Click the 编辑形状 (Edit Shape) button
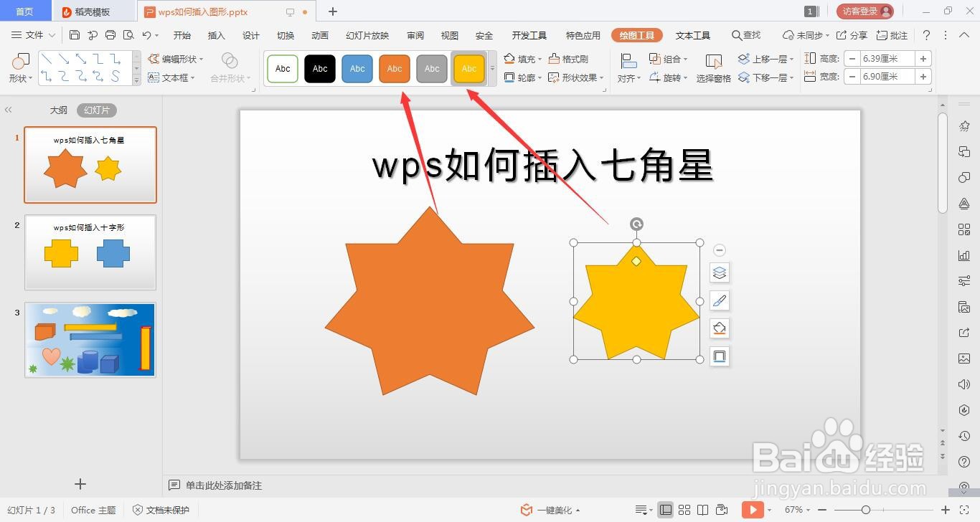This screenshot has width=980, height=522. point(174,59)
